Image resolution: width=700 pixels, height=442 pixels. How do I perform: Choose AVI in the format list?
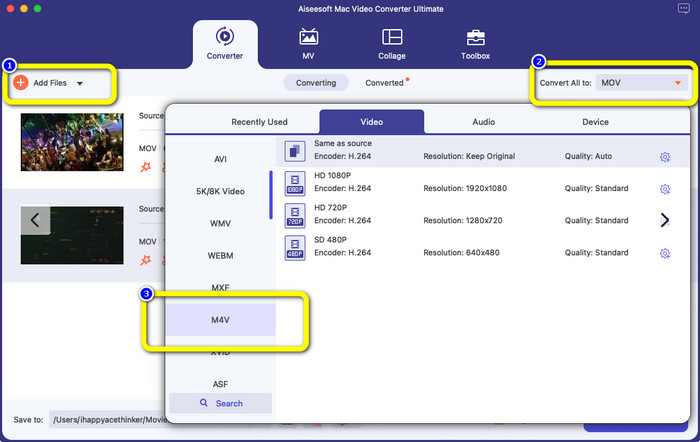tap(221, 159)
